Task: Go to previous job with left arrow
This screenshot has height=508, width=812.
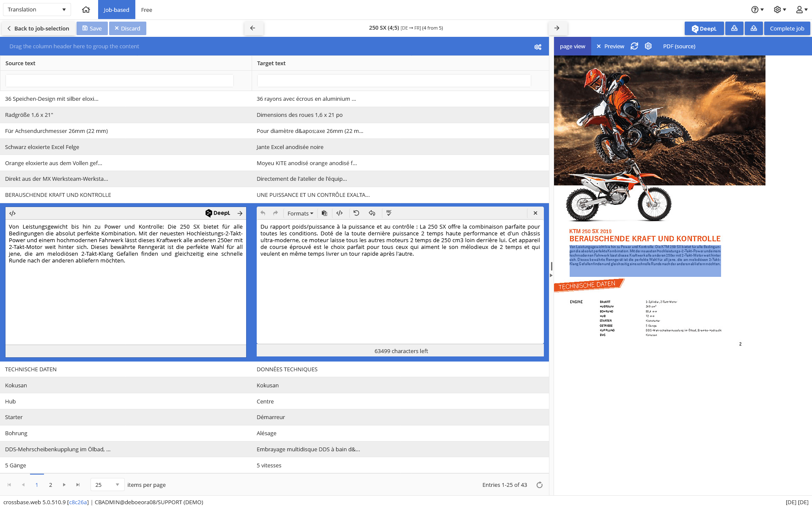Action: click(x=253, y=28)
